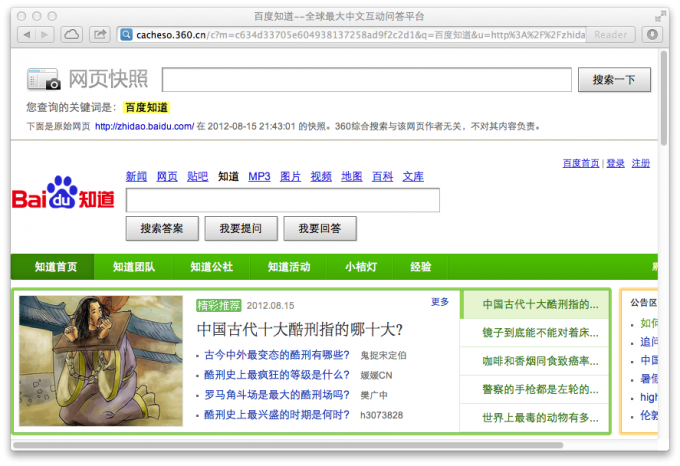Open question 罗马角斗场是最大的酷刑场吗?

point(277,395)
